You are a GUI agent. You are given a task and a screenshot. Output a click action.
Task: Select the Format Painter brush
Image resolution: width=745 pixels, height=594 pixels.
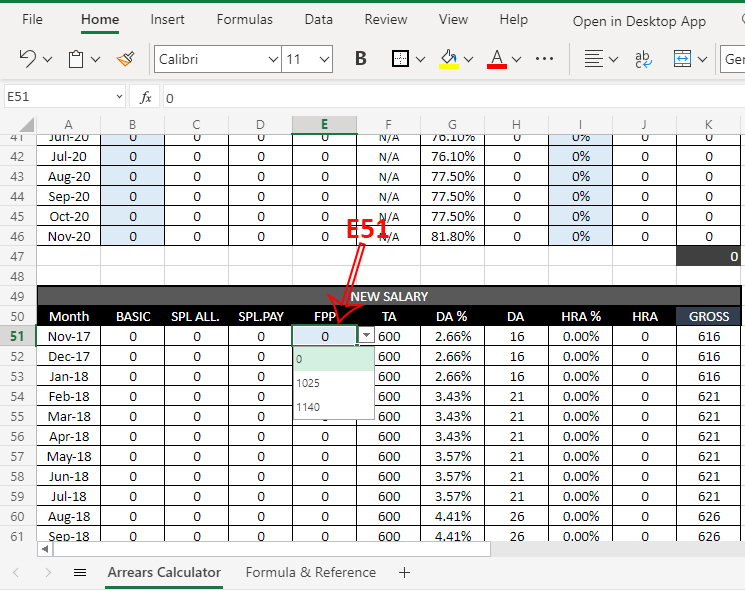pyautogui.click(x=125, y=59)
